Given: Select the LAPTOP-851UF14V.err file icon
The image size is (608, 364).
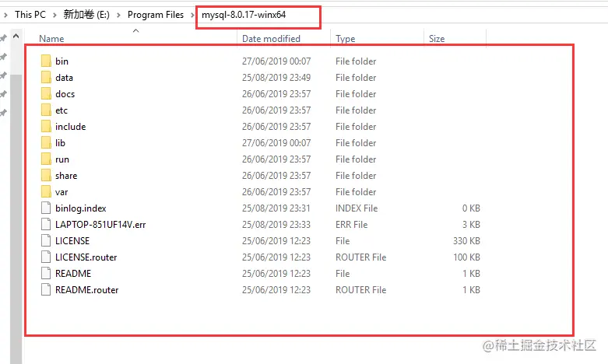Looking at the screenshot, I should tap(46, 225).
